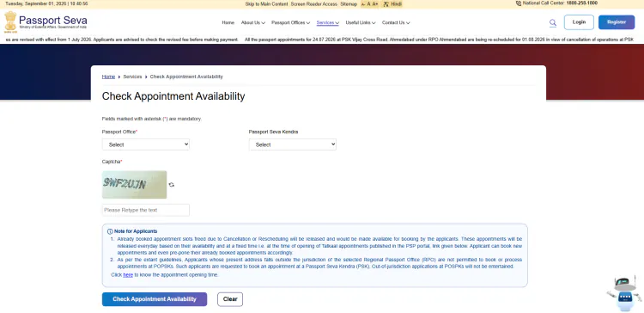This screenshot has height=313, width=644.
Task: Open the Sitemap link
Action: [349, 4]
